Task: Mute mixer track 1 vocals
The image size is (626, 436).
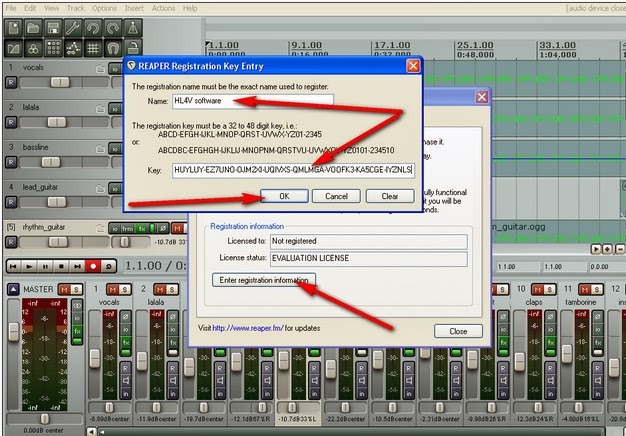Action: (113, 289)
